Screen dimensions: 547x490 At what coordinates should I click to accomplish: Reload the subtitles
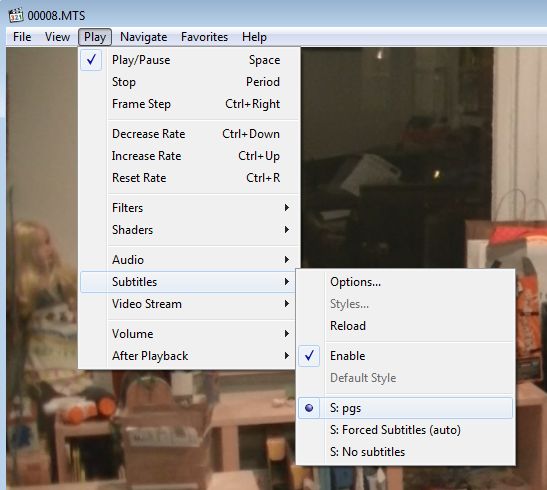coord(405,325)
